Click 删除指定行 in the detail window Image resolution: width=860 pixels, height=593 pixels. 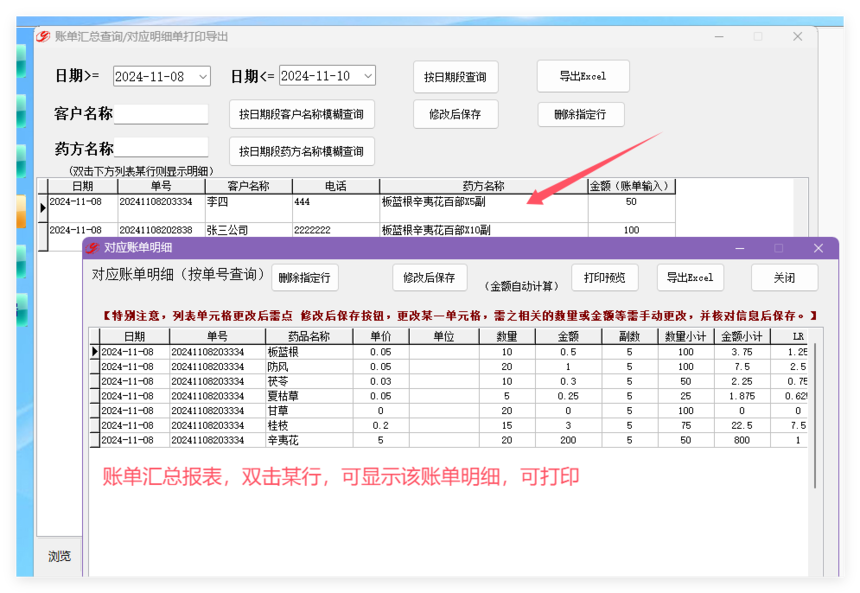304,277
